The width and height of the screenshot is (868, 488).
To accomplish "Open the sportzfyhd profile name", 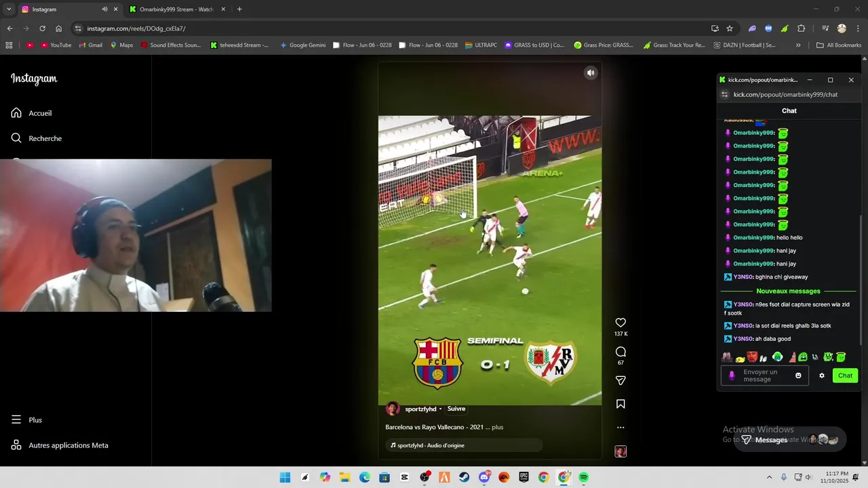I will tap(420, 409).
